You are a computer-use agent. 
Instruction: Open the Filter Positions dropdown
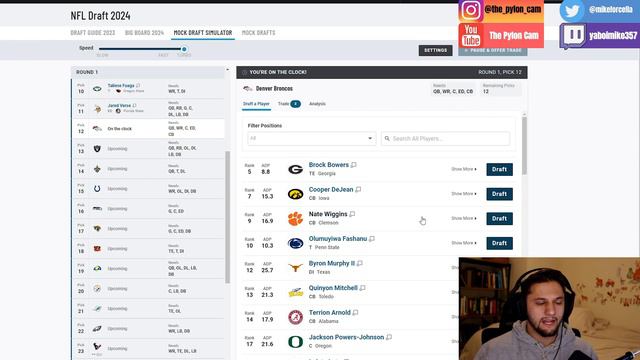click(x=311, y=138)
